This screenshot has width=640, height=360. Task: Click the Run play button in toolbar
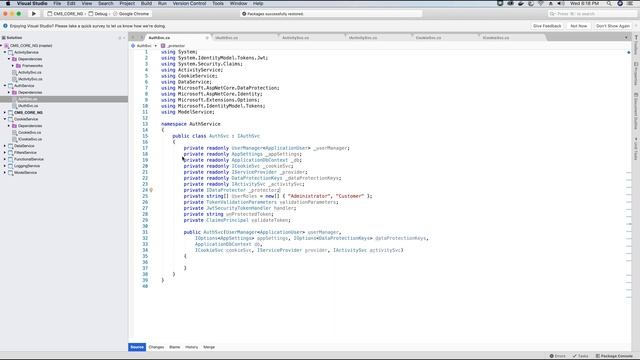point(34,13)
